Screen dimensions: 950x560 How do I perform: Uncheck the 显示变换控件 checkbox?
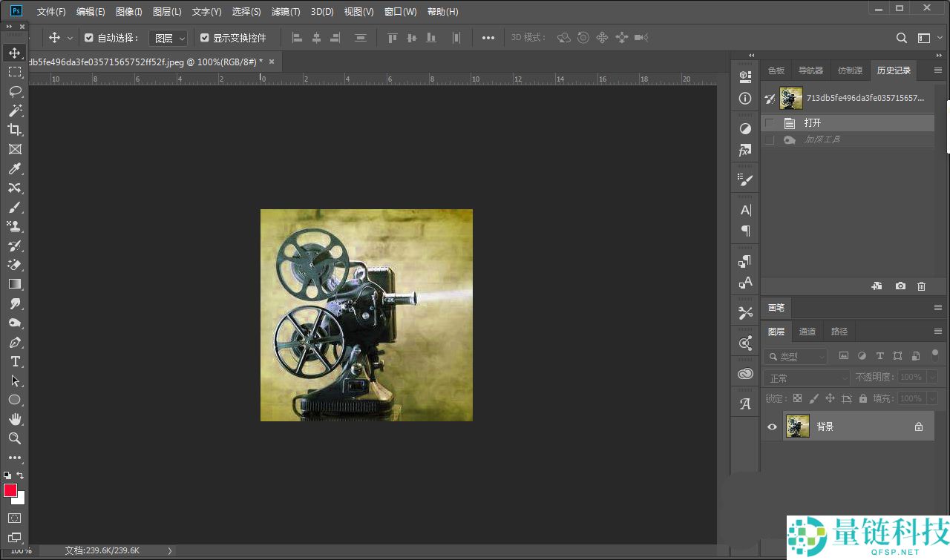[x=205, y=38]
